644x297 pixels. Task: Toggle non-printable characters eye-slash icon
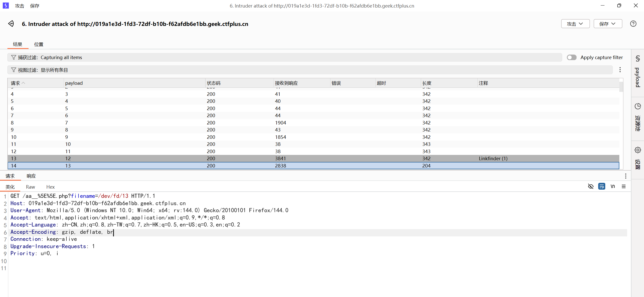591,186
